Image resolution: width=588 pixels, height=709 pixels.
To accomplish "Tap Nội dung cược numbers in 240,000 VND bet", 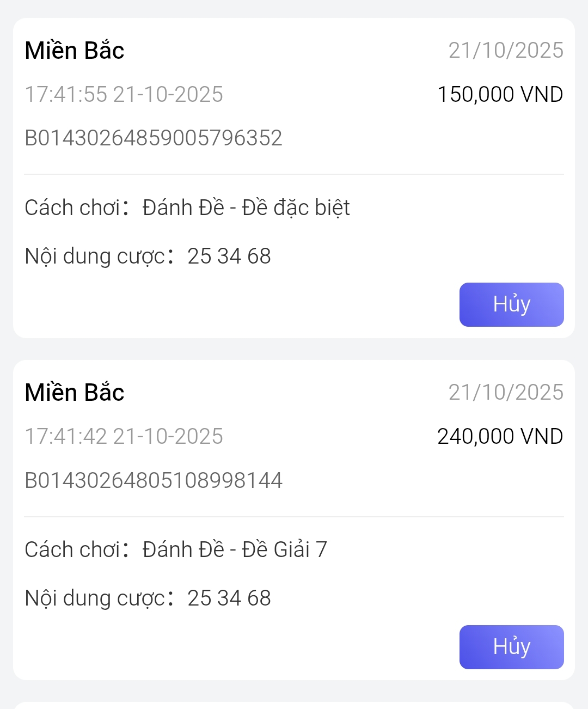I will click(229, 598).
